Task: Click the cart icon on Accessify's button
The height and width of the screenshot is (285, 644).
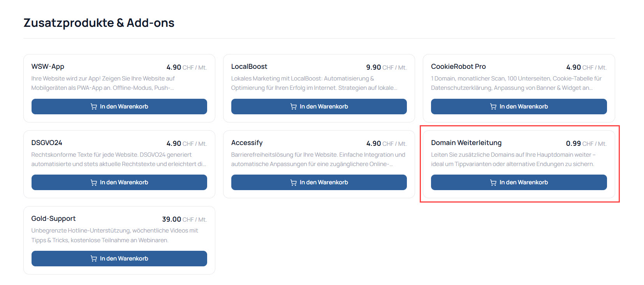Action: pyautogui.click(x=294, y=182)
